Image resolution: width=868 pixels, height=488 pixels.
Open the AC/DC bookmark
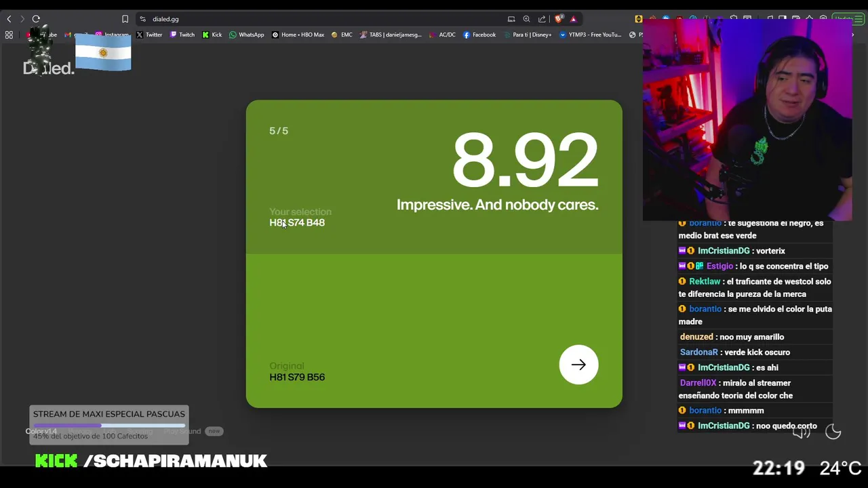pyautogui.click(x=443, y=35)
